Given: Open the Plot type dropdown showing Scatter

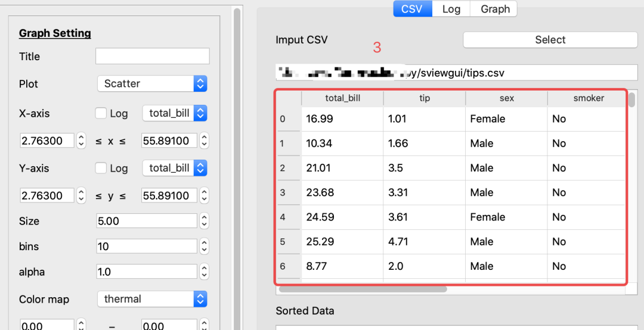Looking at the screenshot, I should [x=153, y=84].
